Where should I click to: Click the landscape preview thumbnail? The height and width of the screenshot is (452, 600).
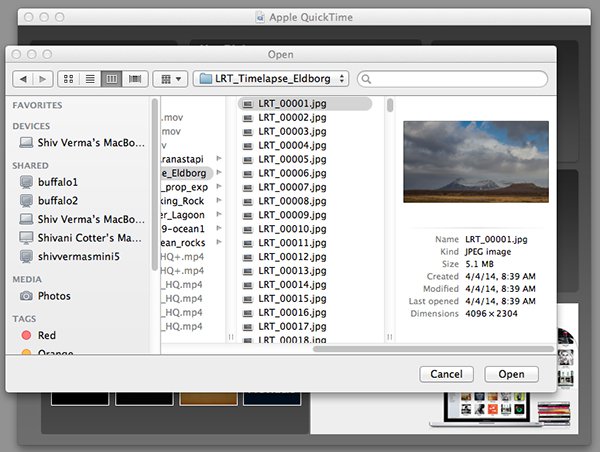tap(475, 162)
